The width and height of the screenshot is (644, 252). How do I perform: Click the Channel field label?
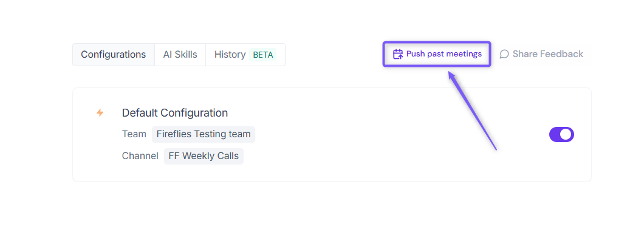click(x=140, y=157)
